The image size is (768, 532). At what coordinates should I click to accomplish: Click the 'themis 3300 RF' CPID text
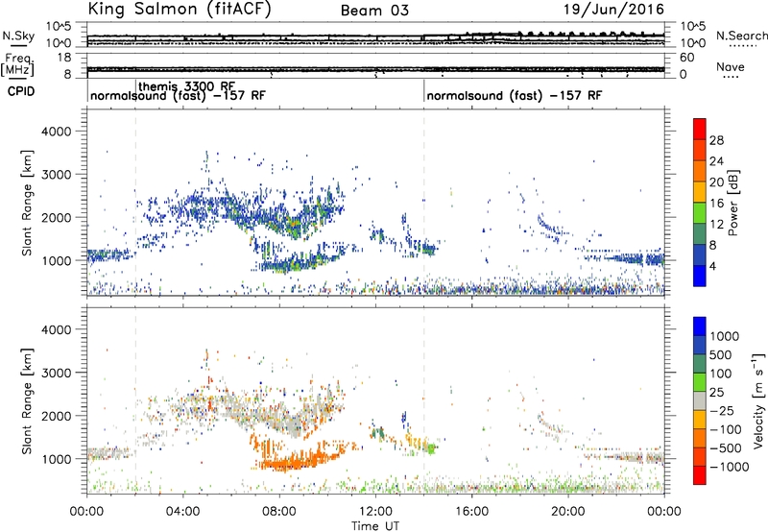[187, 86]
